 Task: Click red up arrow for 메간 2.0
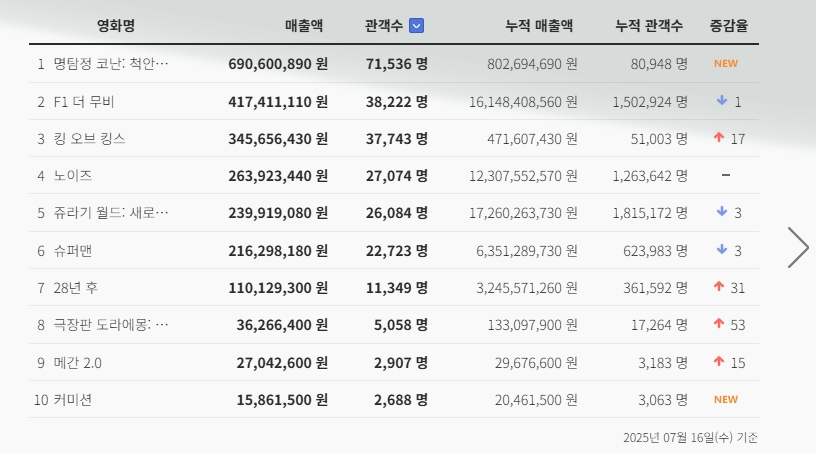[718, 362]
